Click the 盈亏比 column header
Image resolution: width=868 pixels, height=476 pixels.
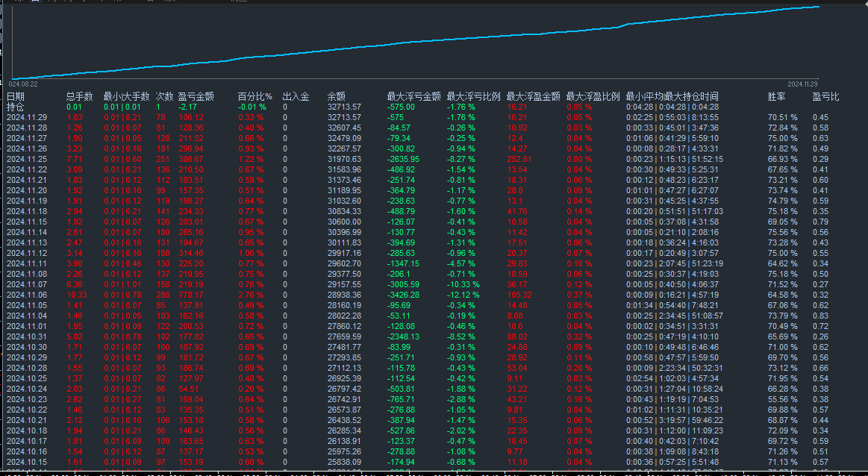click(x=826, y=96)
